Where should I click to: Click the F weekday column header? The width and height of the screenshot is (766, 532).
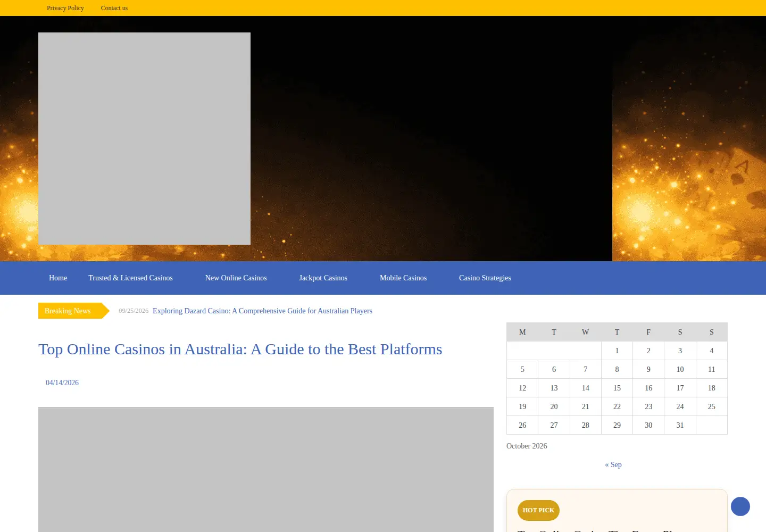[648, 332]
